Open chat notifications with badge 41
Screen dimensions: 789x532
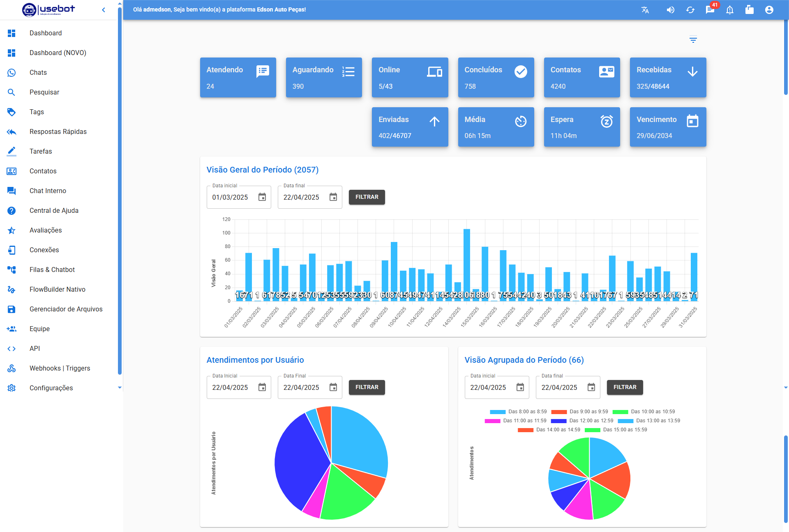click(x=710, y=10)
